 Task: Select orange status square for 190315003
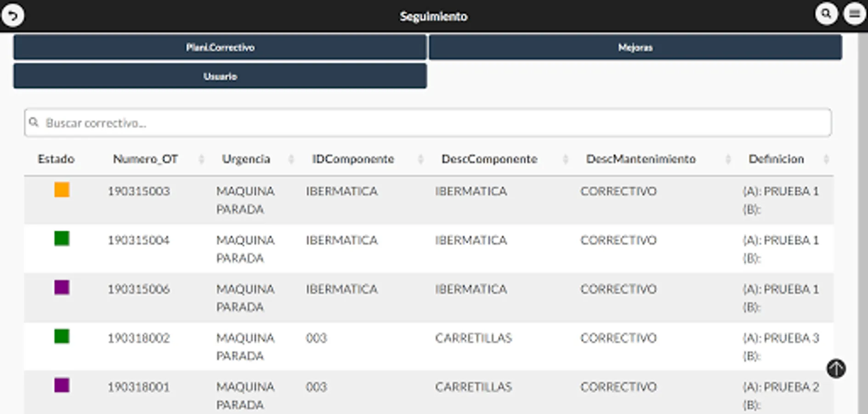(x=62, y=190)
